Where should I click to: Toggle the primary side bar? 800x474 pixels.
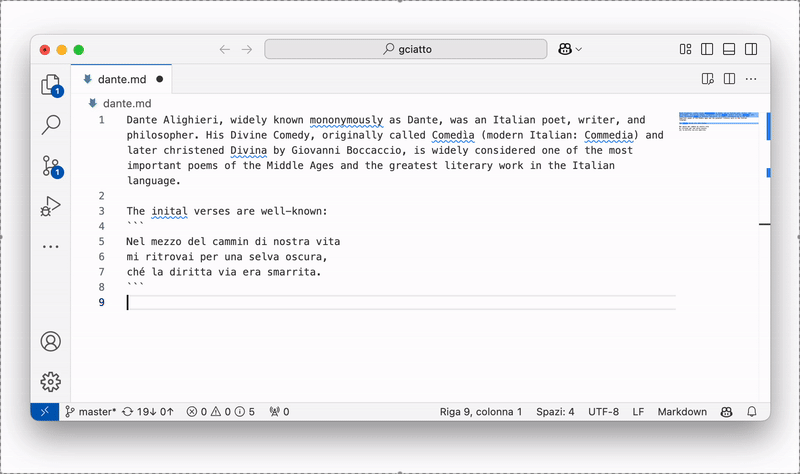pyautogui.click(x=707, y=49)
